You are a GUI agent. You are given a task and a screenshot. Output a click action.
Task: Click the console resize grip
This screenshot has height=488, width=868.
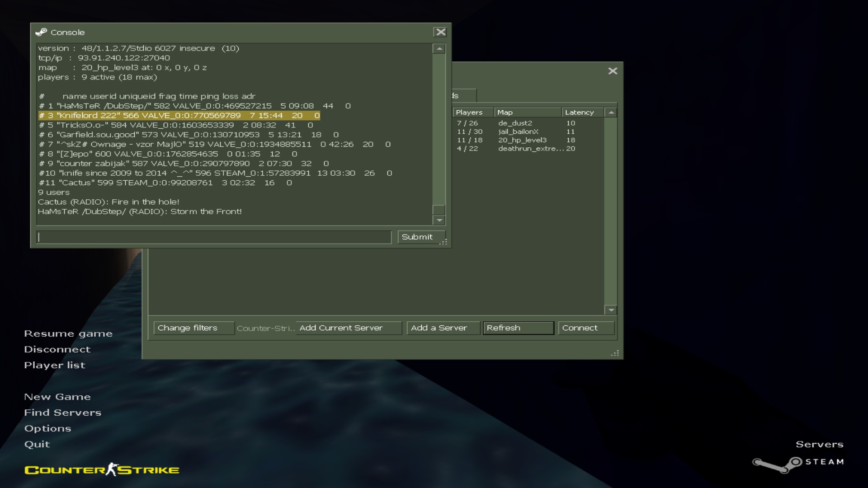[x=443, y=242]
